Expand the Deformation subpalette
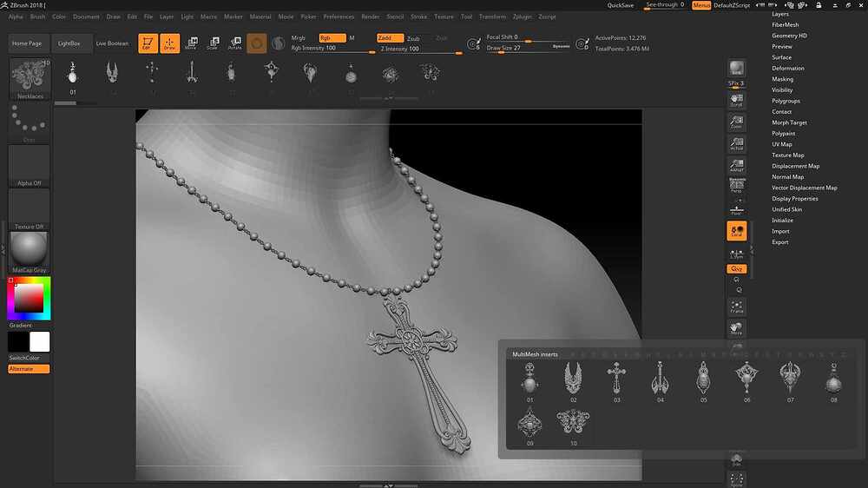Viewport: 868px width, 488px height. (x=788, y=68)
